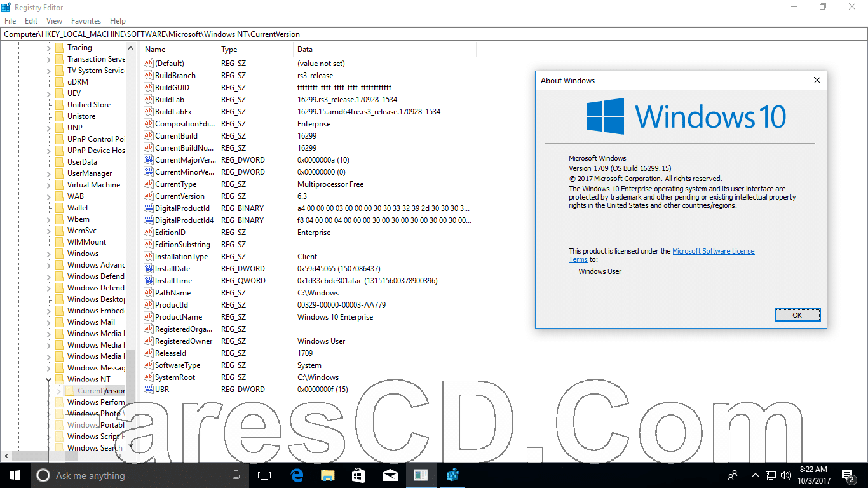Viewport: 868px width, 488px height.
Task: Sort values by Data column header
Action: [x=384, y=50]
